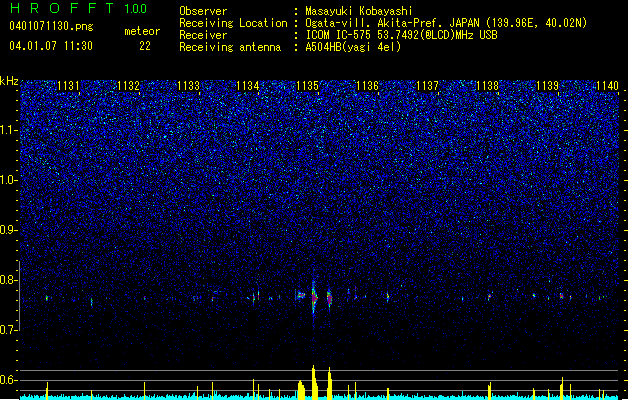Click the Observer label
629x400 pixels.
(x=203, y=11)
